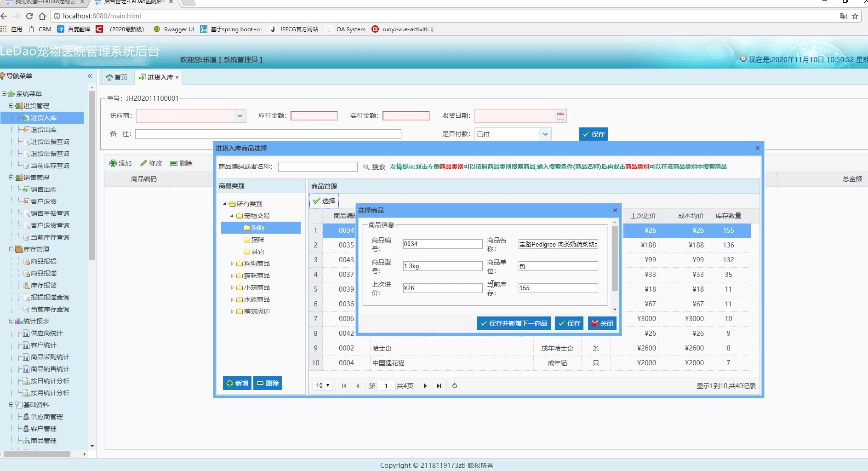The width and height of the screenshot is (868, 471).
Task: Click the search magnifier icon in dialog
Action: point(366,167)
